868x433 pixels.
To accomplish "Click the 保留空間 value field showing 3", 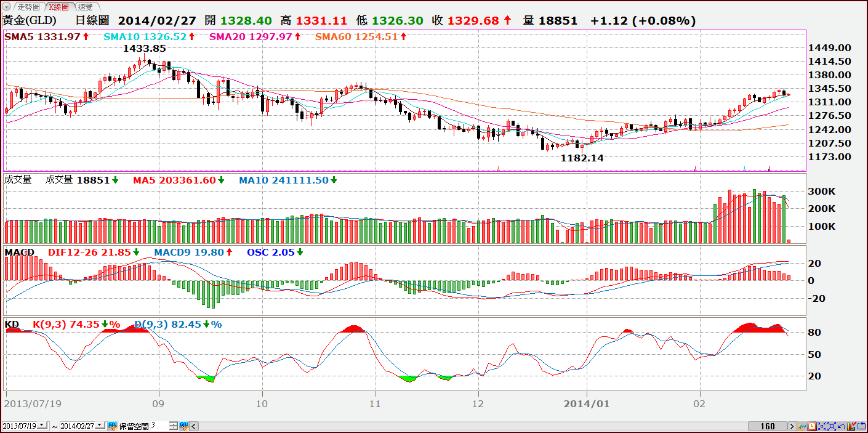I will (x=159, y=426).
